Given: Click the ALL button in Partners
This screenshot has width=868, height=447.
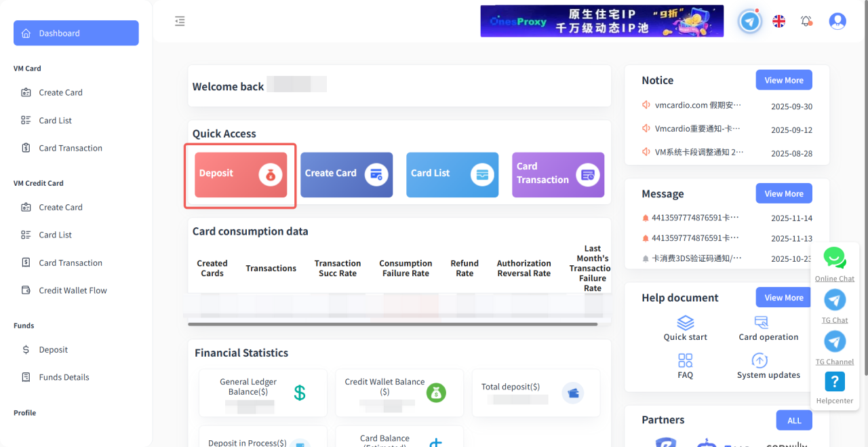Looking at the screenshot, I should [793, 421].
